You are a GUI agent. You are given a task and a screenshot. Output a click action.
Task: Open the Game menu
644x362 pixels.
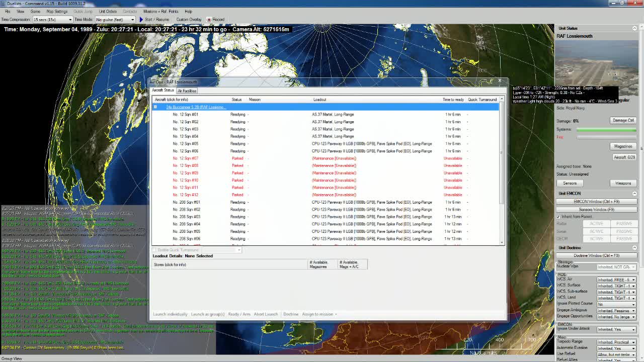[35, 11]
